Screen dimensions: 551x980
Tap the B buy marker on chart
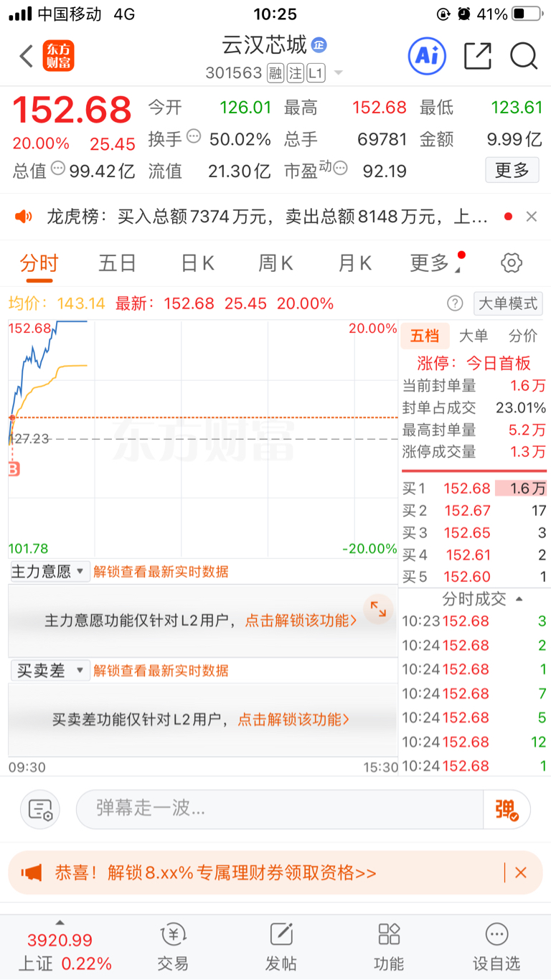[x=13, y=469]
